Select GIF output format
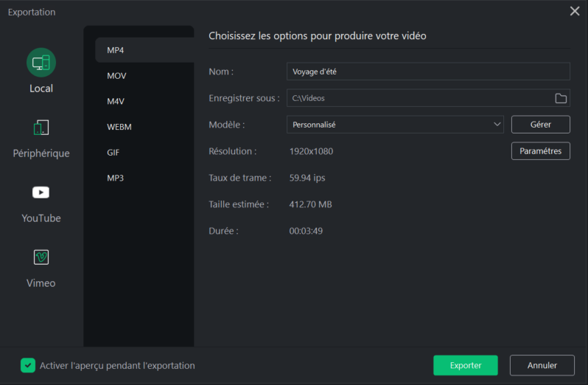588x385 pixels. (x=144, y=153)
